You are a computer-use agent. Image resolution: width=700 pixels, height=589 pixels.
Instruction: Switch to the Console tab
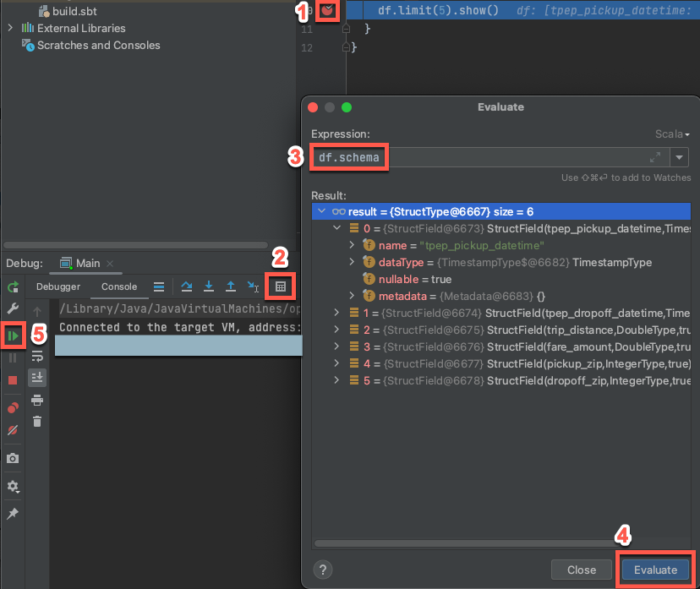tap(119, 286)
